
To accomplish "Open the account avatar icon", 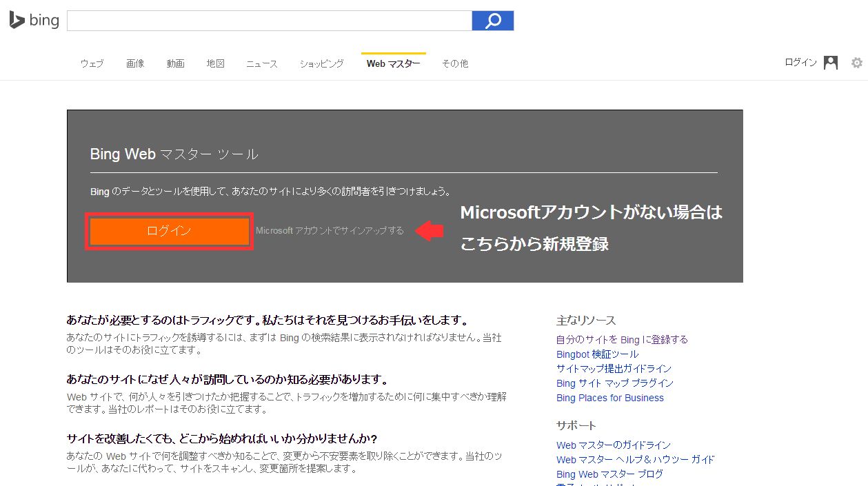I will pyautogui.click(x=831, y=63).
